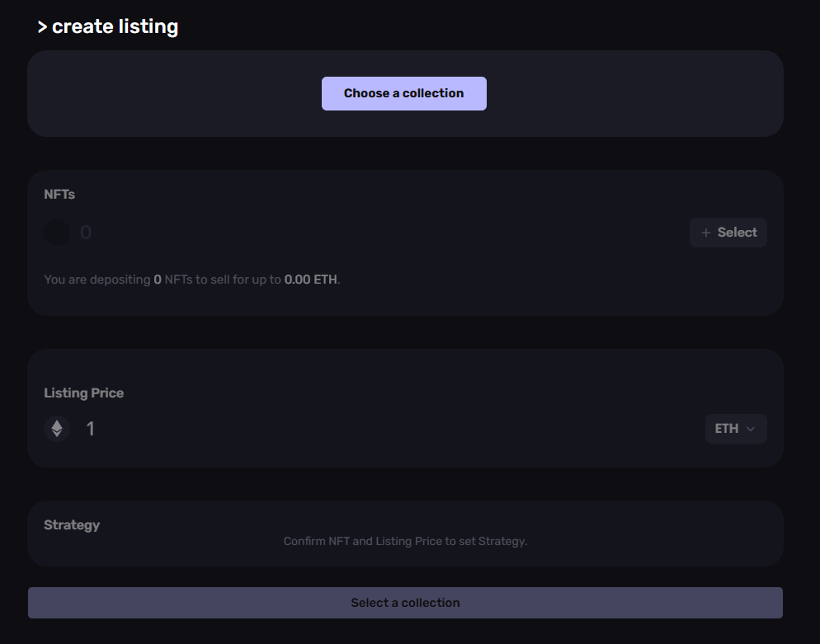This screenshot has width=820, height=644.
Task: Click the Strategy panel card
Action: tap(405, 534)
